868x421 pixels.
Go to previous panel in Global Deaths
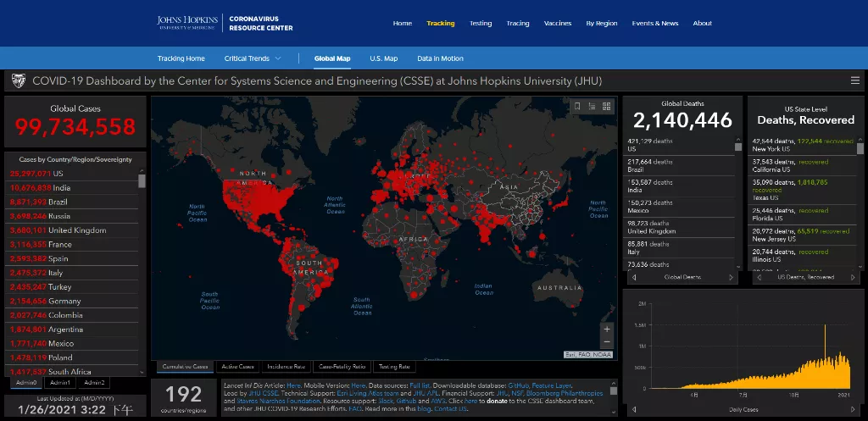pyautogui.click(x=634, y=278)
